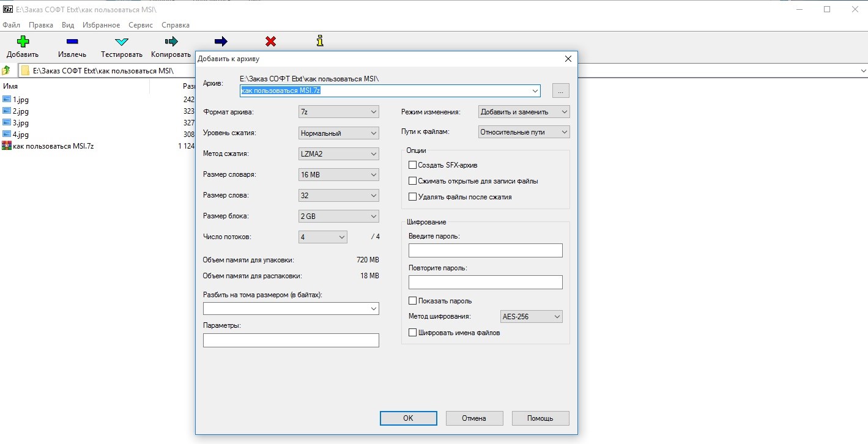Click the Введите пароль input field

pos(485,251)
